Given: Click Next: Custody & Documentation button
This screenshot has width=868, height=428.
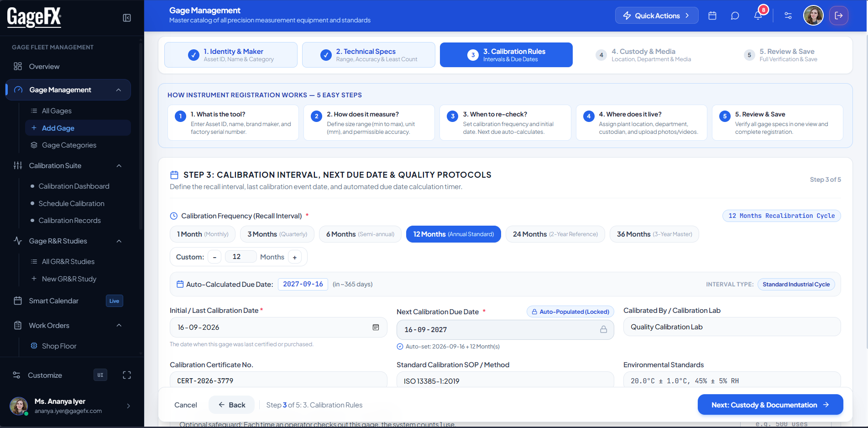Looking at the screenshot, I should (770, 405).
